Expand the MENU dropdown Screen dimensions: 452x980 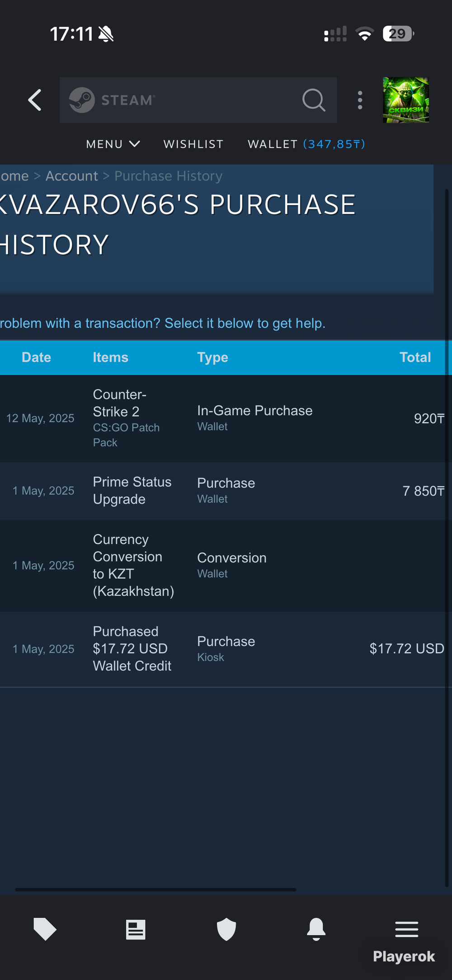[113, 144]
